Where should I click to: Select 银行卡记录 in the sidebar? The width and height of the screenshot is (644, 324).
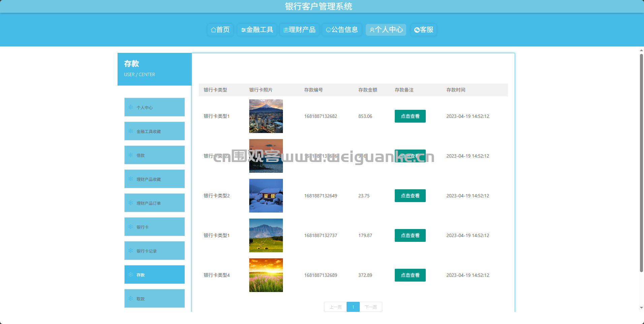click(x=155, y=251)
